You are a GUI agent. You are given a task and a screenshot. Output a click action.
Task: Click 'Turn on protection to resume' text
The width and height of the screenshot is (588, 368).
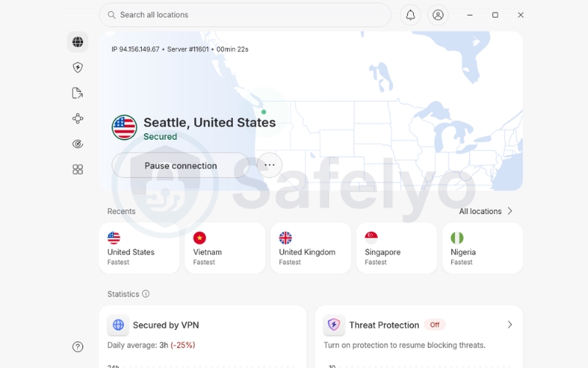tap(405, 345)
